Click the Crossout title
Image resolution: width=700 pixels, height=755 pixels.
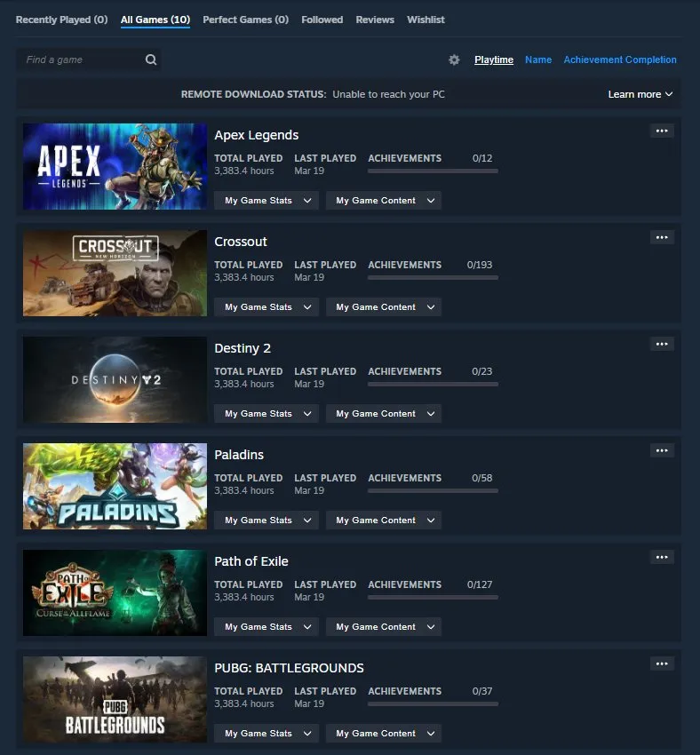click(x=241, y=242)
